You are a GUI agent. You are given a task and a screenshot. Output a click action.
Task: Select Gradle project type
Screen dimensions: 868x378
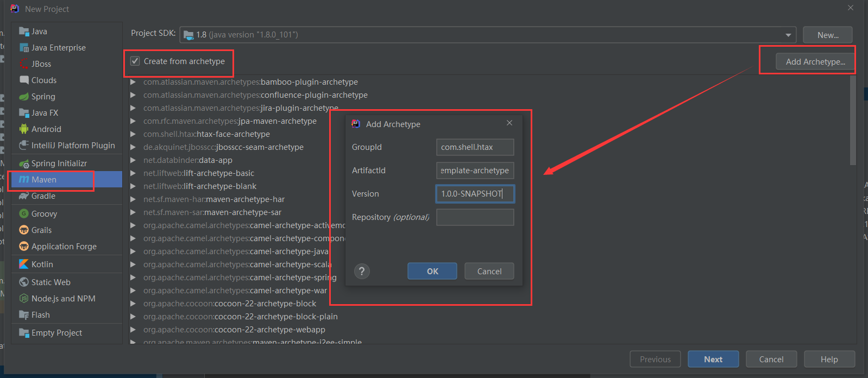(67, 196)
